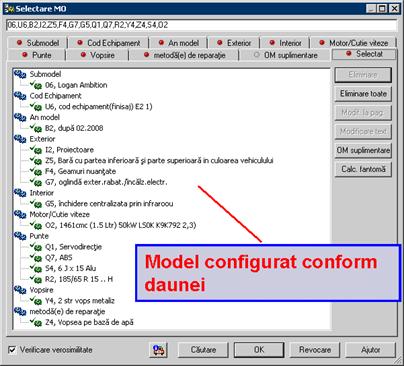Open the Exterior tab
Screen dimensions: 404x366
tap(234, 43)
